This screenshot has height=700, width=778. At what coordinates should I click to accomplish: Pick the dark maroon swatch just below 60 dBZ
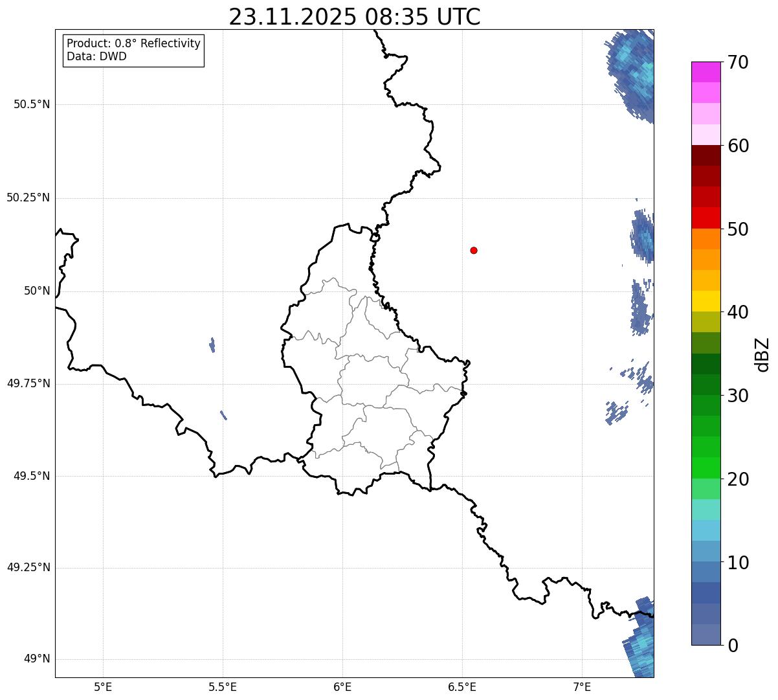[x=706, y=155]
